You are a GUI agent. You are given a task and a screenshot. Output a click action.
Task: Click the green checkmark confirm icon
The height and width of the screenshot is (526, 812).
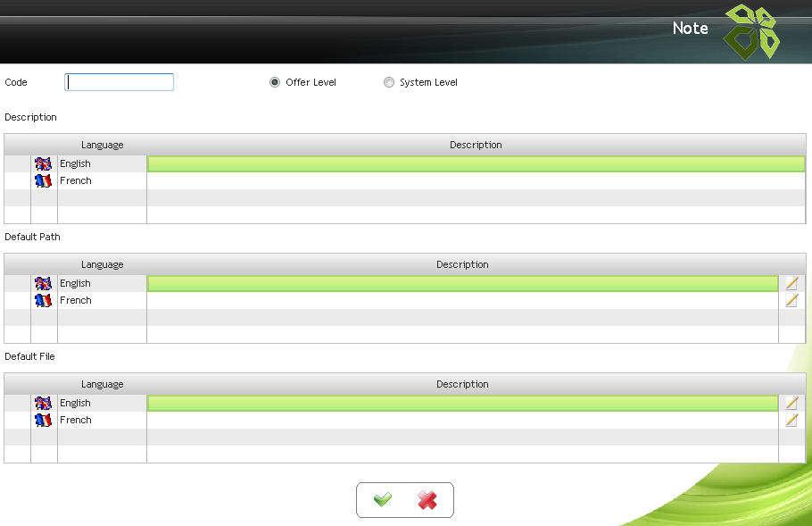(383, 500)
